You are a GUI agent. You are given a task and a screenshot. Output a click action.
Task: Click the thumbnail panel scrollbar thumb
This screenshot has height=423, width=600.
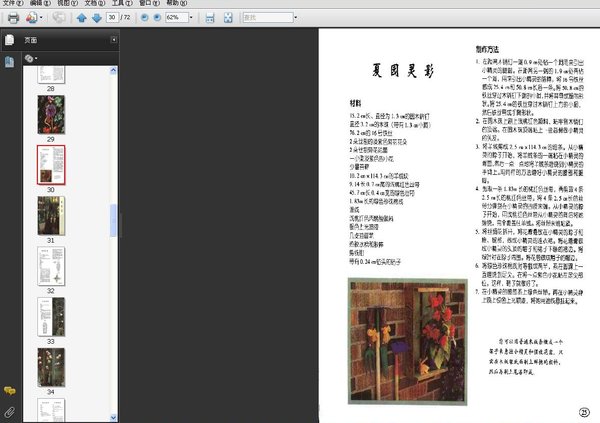113,220
